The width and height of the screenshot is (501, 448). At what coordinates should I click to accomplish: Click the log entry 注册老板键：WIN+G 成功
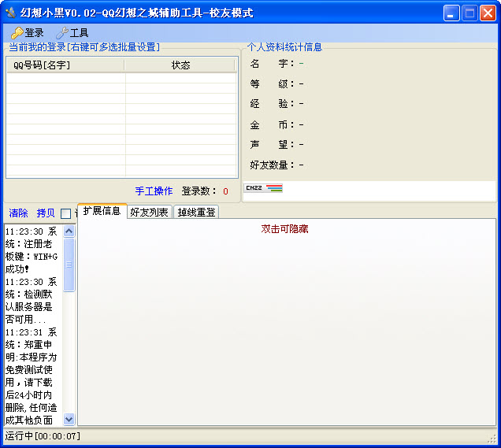32,250
